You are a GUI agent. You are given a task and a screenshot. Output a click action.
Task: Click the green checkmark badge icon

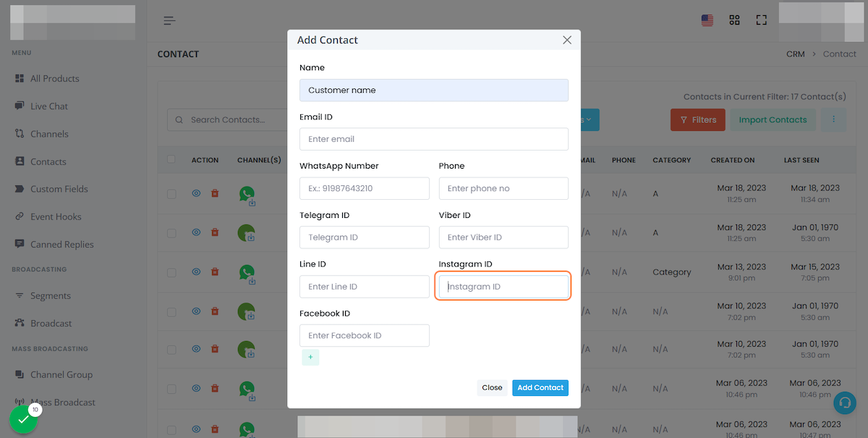[x=24, y=419]
